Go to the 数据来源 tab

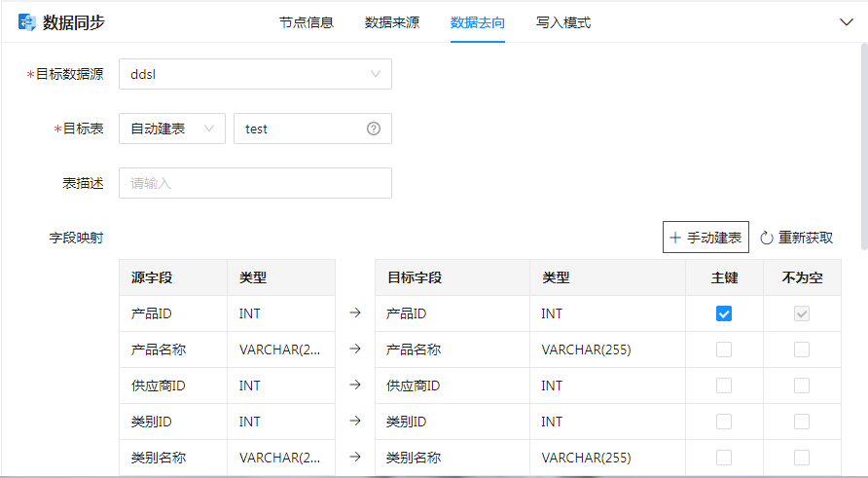click(392, 22)
